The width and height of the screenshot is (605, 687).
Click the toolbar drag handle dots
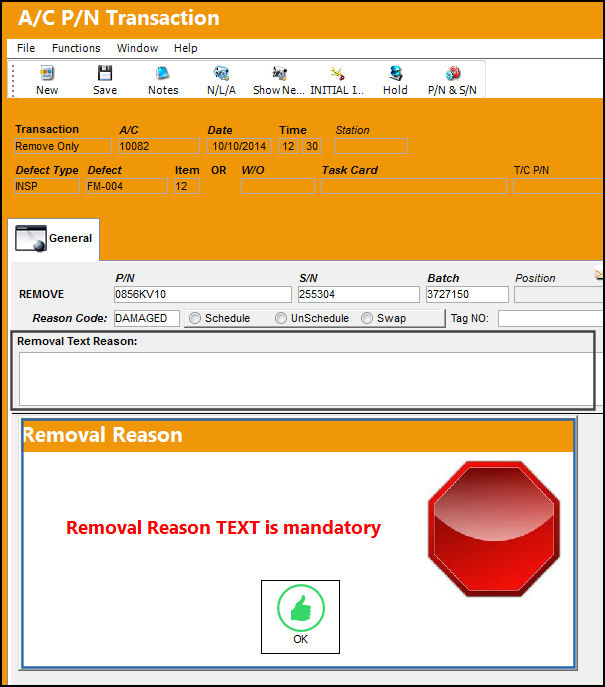[x=13, y=80]
